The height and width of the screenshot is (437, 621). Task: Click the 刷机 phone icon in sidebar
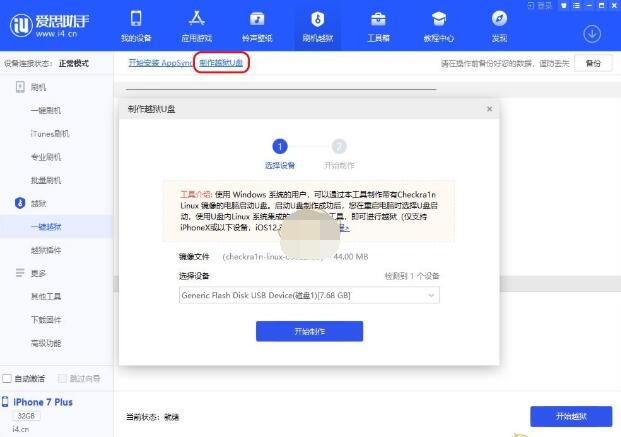20,87
